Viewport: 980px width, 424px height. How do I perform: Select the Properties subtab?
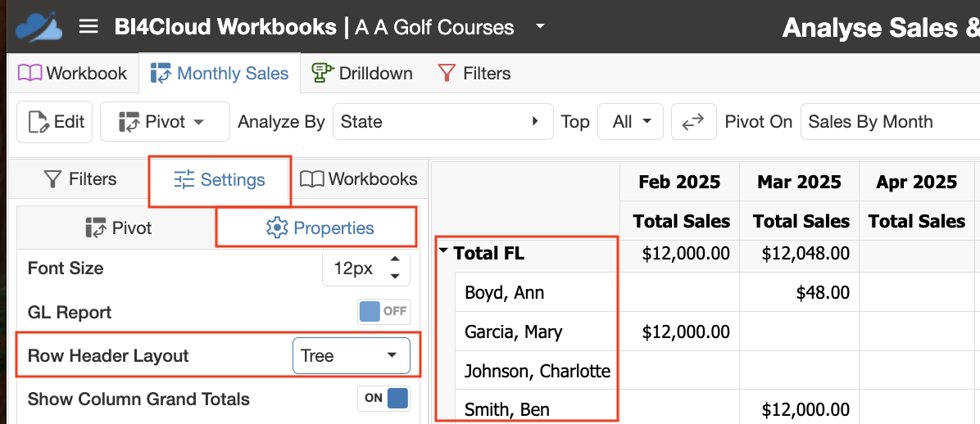320,228
